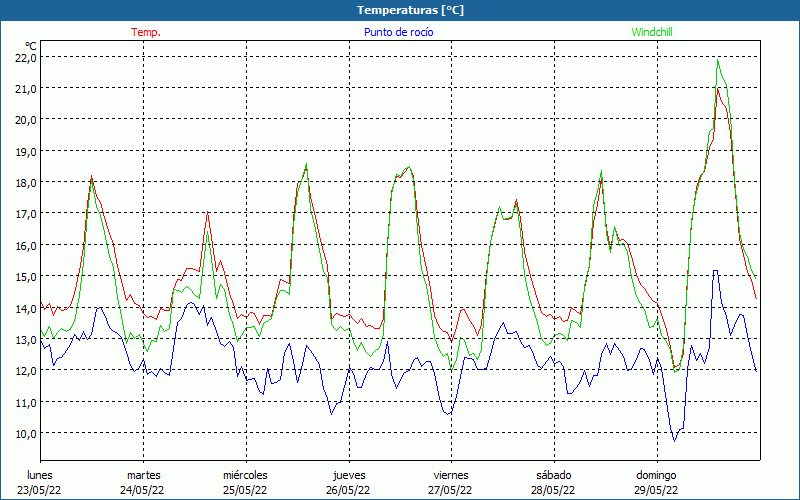Image resolution: width=800 pixels, height=500 pixels.
Task: Click the "martes" day label
Action: point(144,475)
